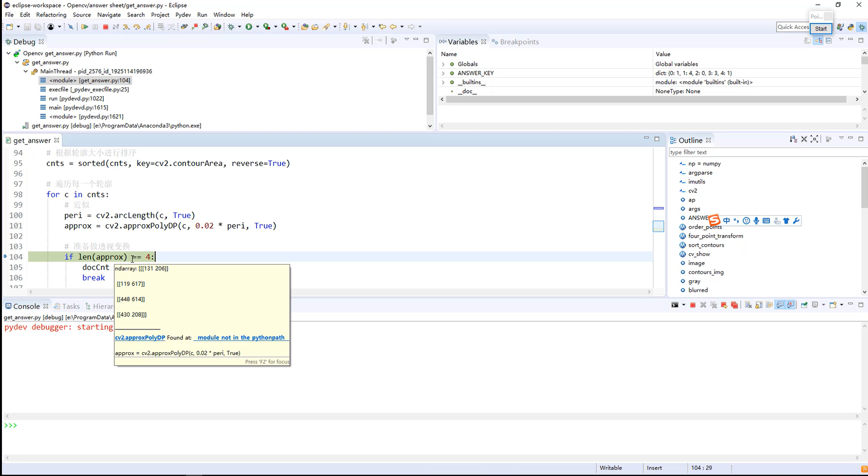
Task: Click the Start button
Action: [821, 28]
